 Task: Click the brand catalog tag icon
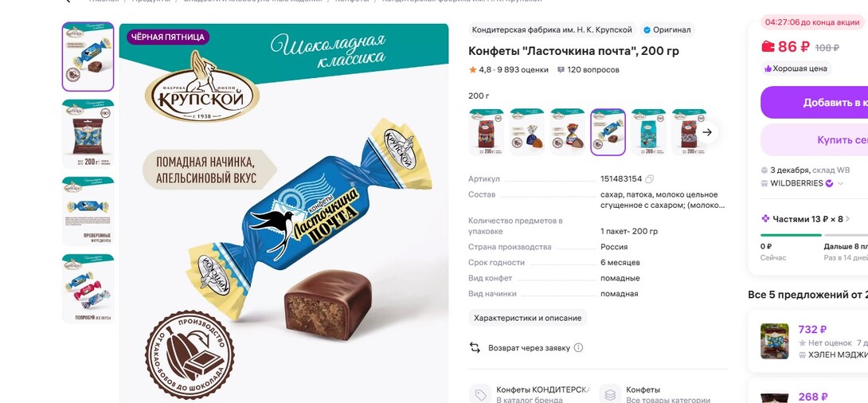(x=480, y=394)
